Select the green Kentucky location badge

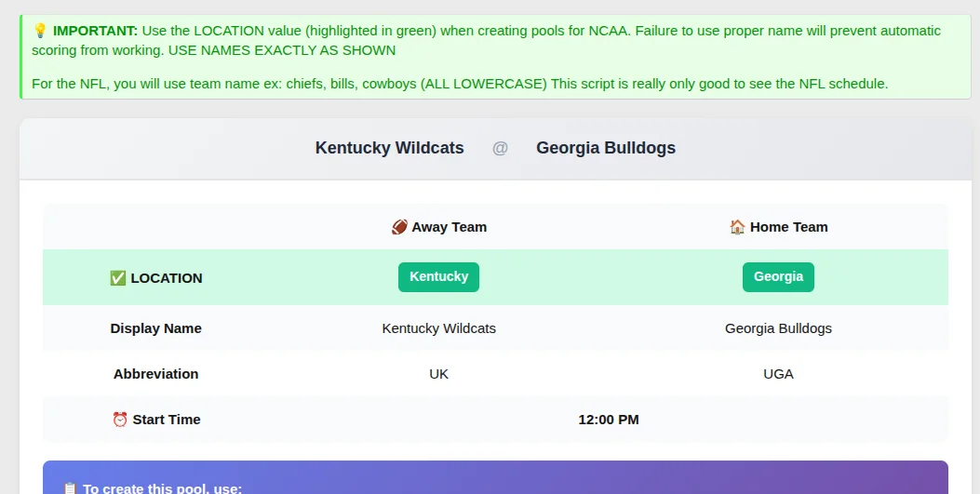point(438,277)
